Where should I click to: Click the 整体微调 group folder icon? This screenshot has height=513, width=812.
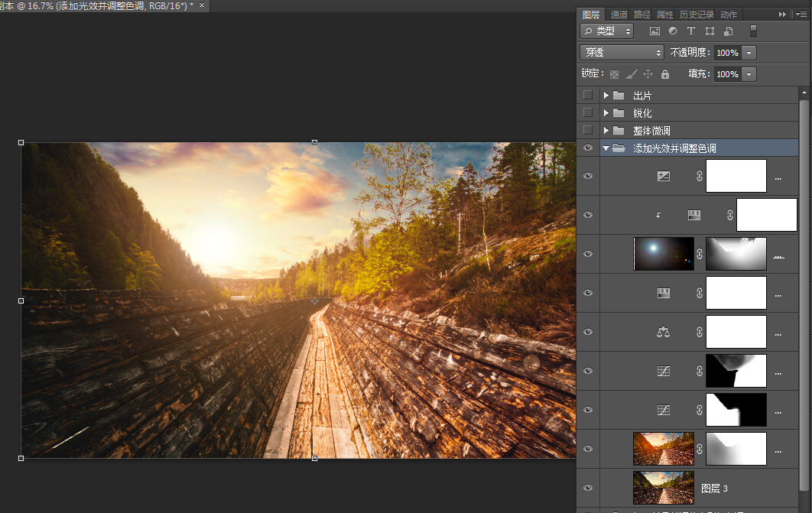coord(619,131)
